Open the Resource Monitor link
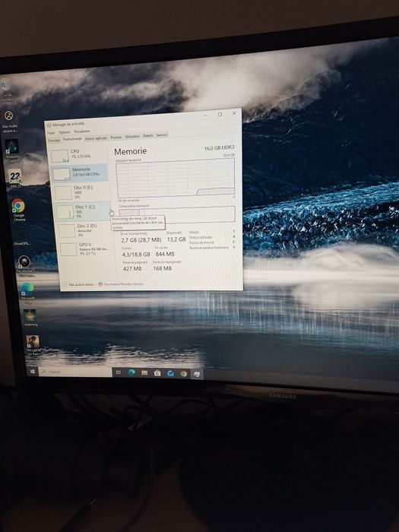Screen dimensions: 399x532 point(121,284)
